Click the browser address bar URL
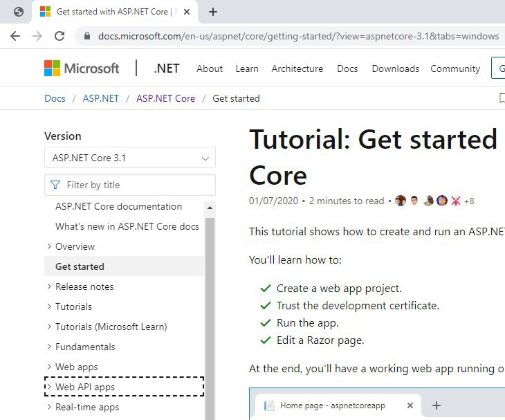Screen dimensions: 505x420 point(299,36)
